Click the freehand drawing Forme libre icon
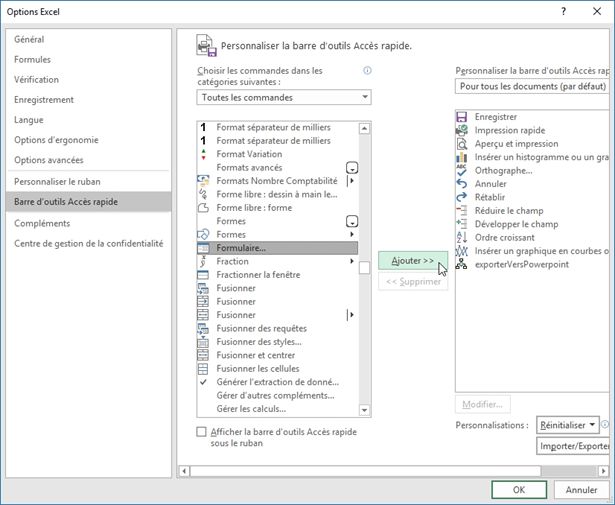The height and width of the screenshot is (505, 615). (x=203, y=194)
